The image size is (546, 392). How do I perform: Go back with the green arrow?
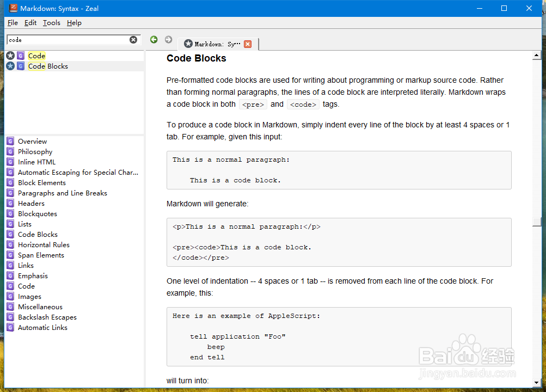pos(154,40)
